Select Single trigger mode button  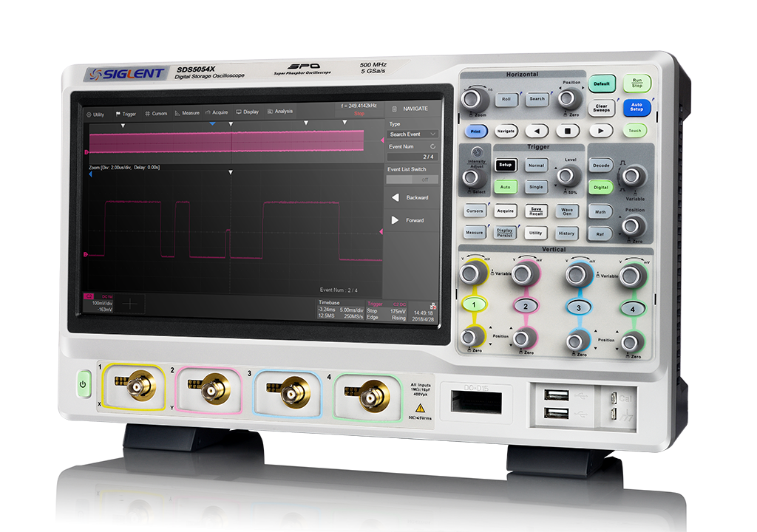[537, 188]
